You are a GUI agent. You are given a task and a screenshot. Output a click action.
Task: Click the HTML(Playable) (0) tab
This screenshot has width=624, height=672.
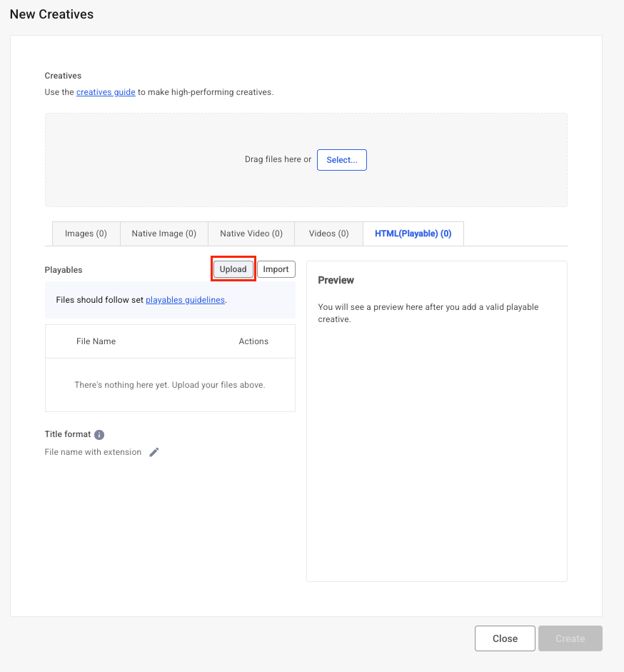(413, 234)
